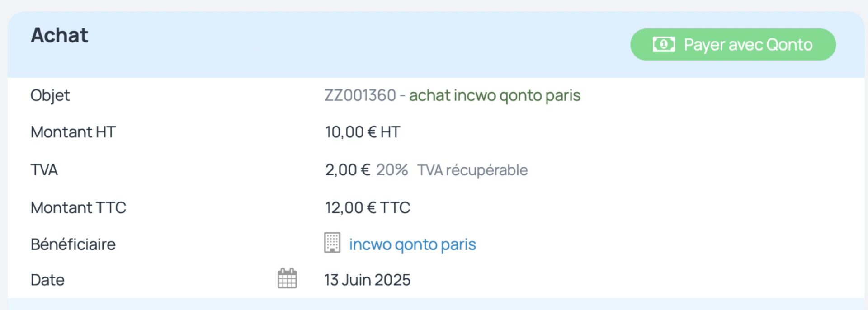This screenshot has height=310, width=868.
Task: Open the green achat incwo qonto paris link
Action: pos(495,95)
